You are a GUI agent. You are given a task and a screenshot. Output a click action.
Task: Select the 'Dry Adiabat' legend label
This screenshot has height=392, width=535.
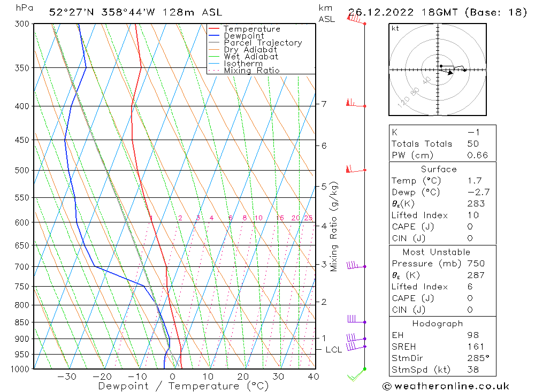tap(250, 50)
